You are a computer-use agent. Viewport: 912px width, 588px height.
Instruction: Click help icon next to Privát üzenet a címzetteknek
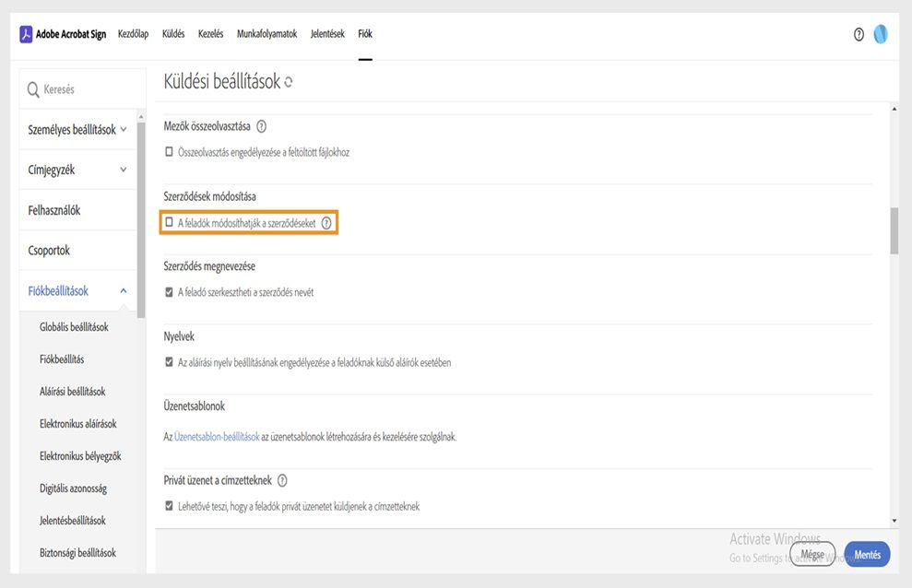click(x=282, y=480)
